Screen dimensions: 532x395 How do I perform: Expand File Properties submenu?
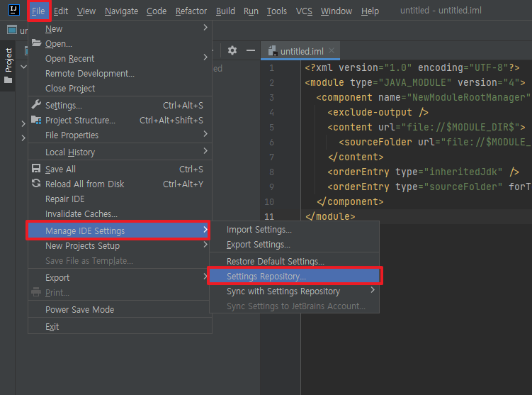coord(205,134)
